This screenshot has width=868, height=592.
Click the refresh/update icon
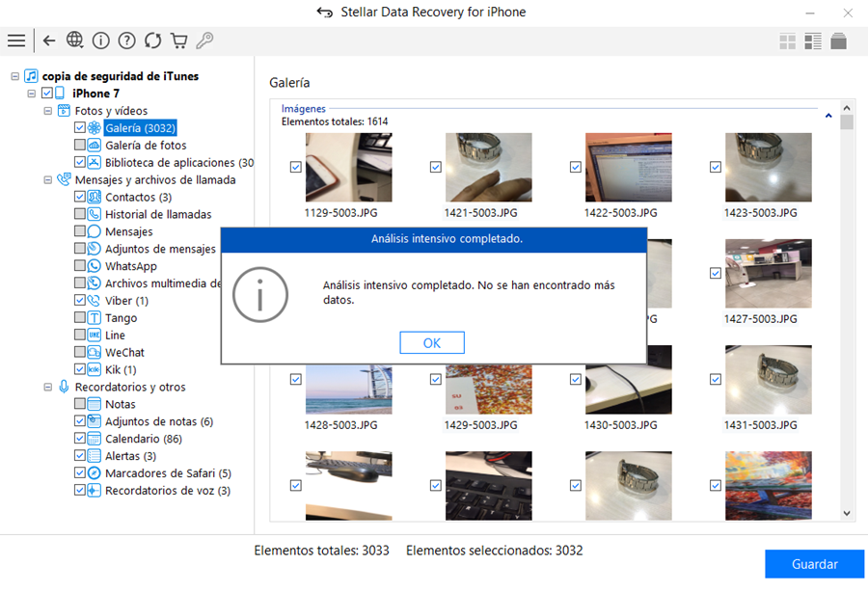[152, 40]
